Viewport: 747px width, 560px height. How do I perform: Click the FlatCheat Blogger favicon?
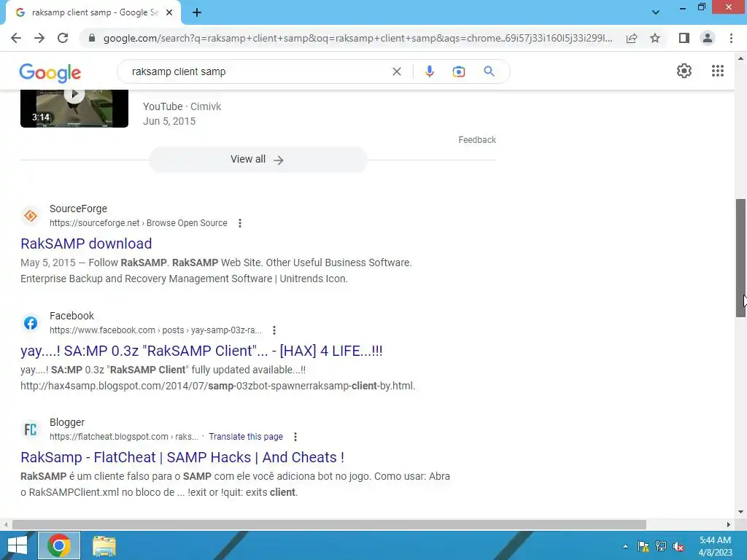pos(31,429)
